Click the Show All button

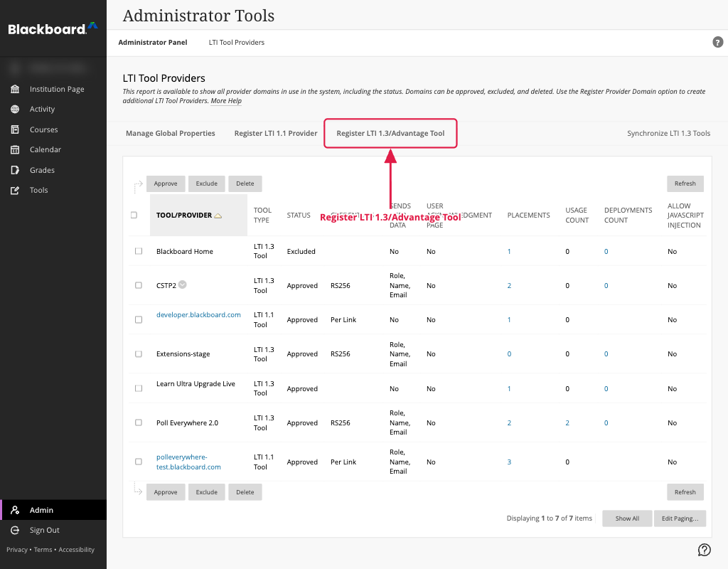tap(627, 519)
